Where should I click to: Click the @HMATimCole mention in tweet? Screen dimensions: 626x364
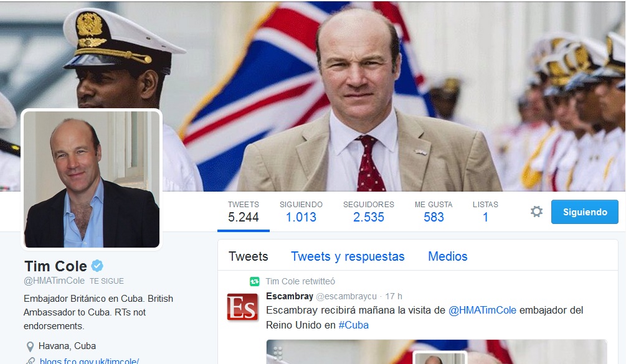482,310
